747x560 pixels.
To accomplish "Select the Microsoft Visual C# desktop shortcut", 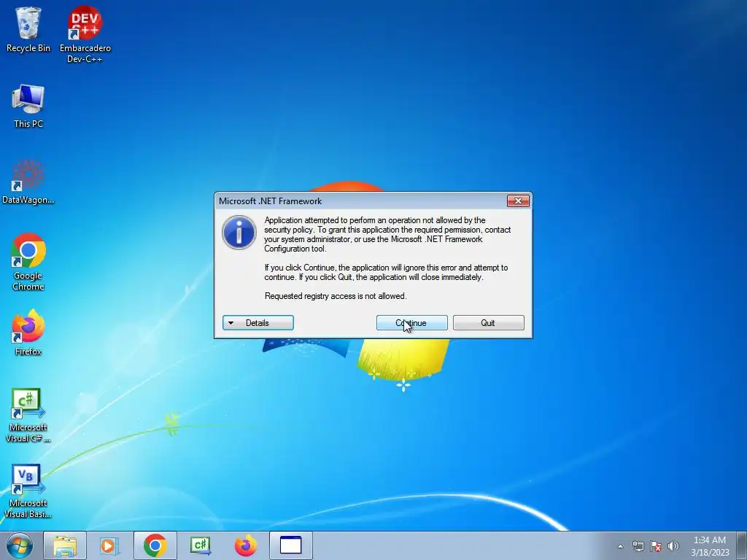I will 28,415.
